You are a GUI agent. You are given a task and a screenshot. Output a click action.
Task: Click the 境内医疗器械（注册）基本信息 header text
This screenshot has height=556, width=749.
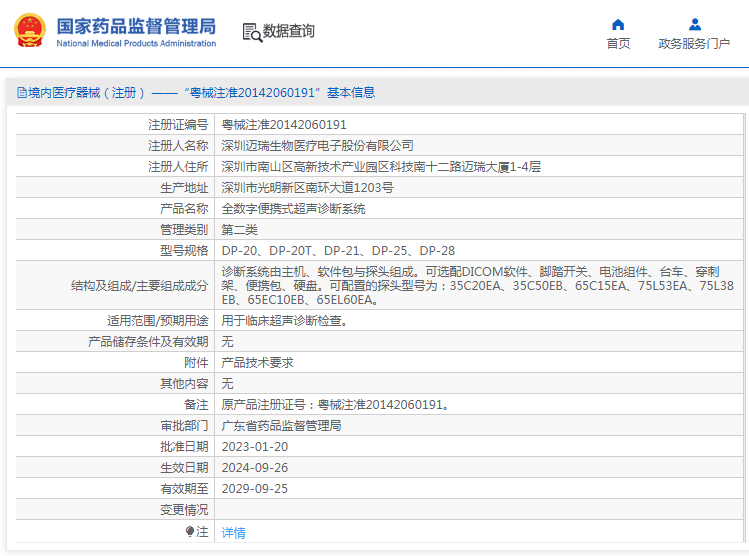202,93
